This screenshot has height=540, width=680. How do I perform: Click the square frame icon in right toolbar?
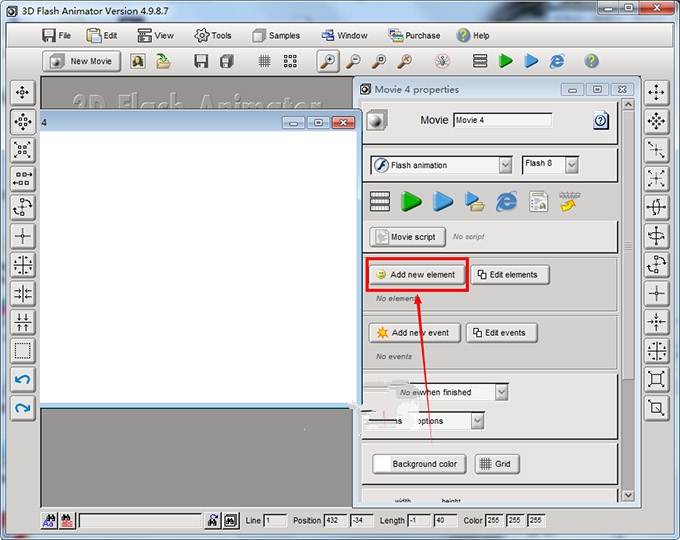[656, 379]
